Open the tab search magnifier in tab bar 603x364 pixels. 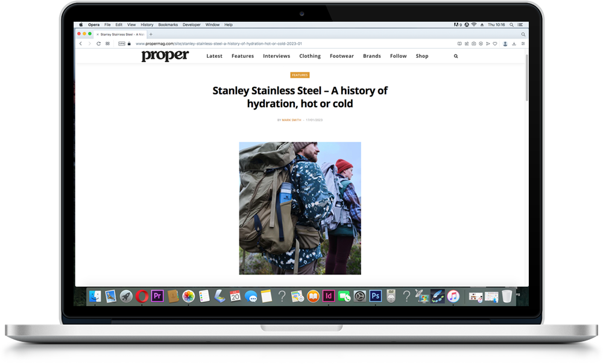point(523,34)
